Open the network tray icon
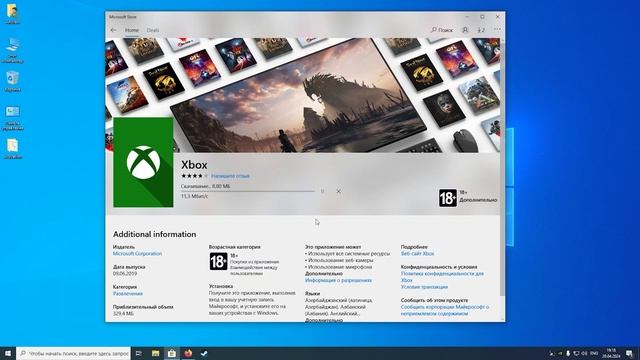The image size is (640, 360). [x=576, y=353]
